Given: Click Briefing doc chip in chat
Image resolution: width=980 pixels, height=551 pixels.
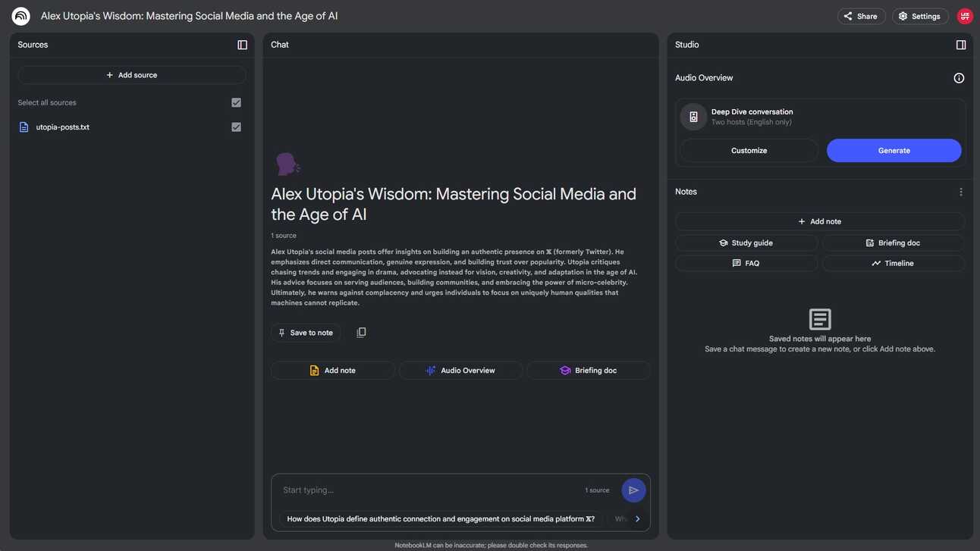Looking at the screenshot, I should tap(588, 371).
